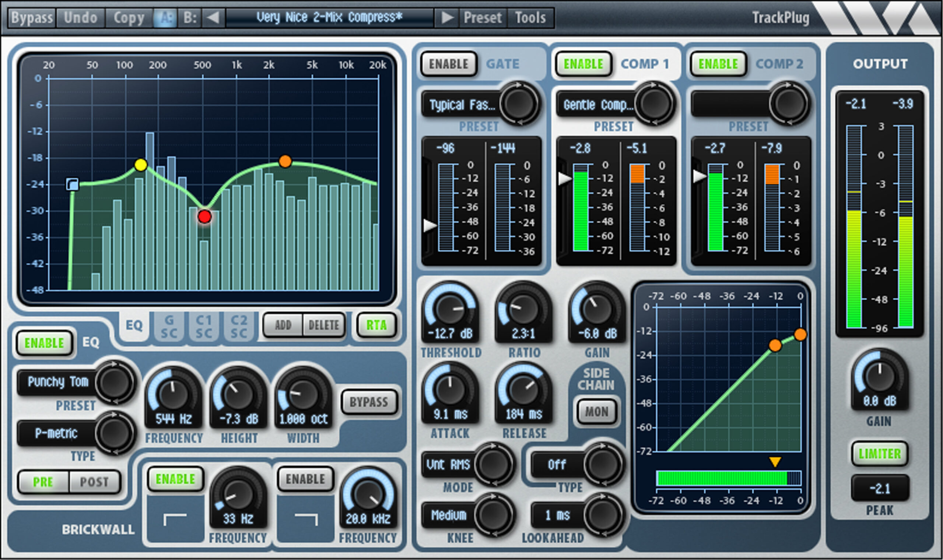The height and width of the screenshot is (560, 943).
Task: Click the EQ Width knob
Action: pyautogui.click(x=303, y=394)
